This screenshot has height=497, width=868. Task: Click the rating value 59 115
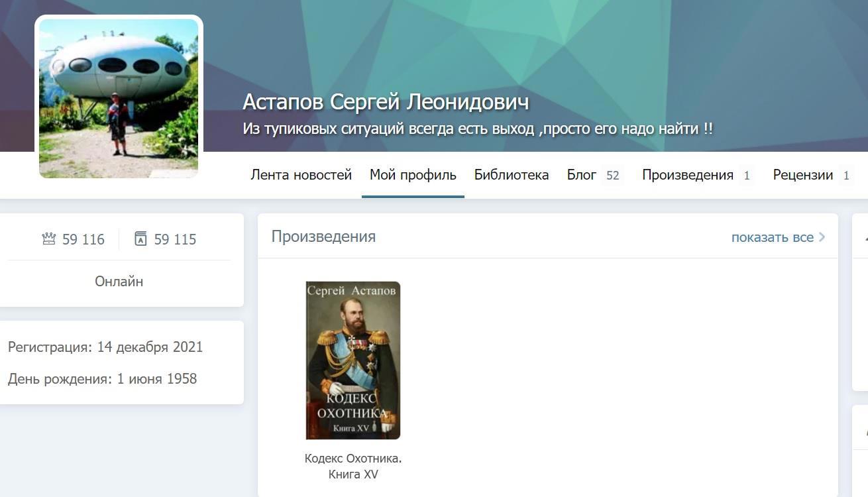[x=175, y=239]
